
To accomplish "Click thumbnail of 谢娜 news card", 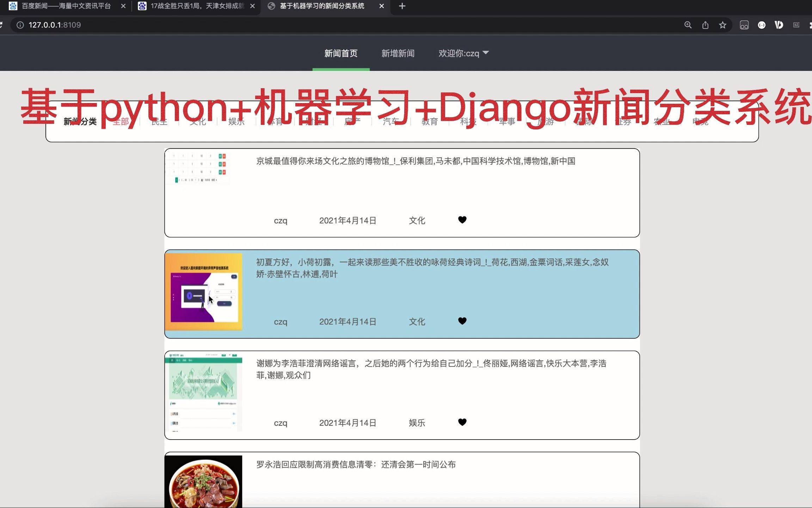I will pos(203,393).
